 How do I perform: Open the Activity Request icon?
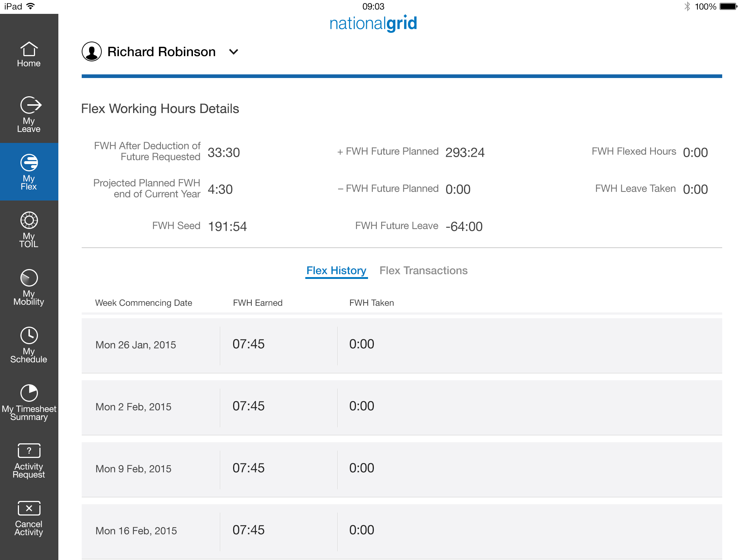click(29, 460)
